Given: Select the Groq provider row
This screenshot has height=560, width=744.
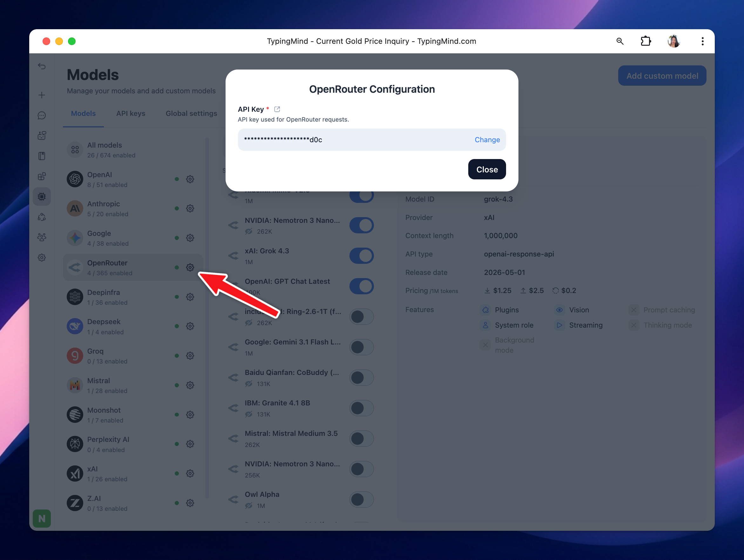Looking at the screenshot, I should 133,356.
